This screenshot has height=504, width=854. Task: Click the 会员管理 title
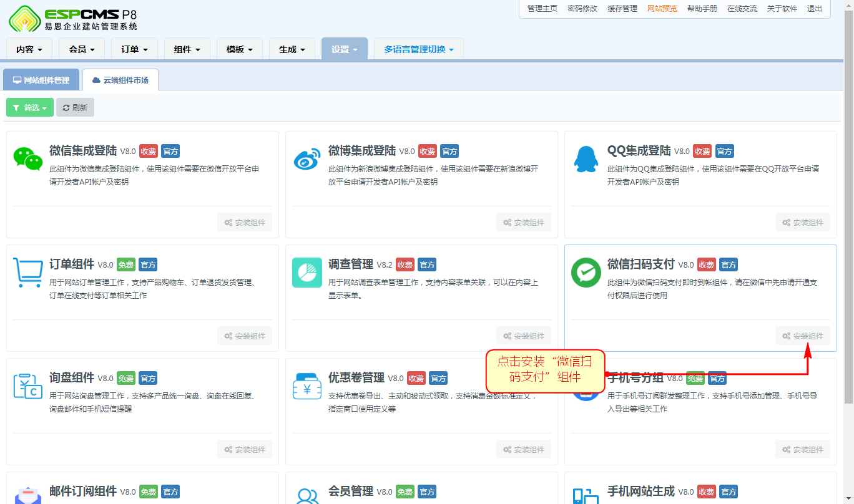[x=351, y=492]
